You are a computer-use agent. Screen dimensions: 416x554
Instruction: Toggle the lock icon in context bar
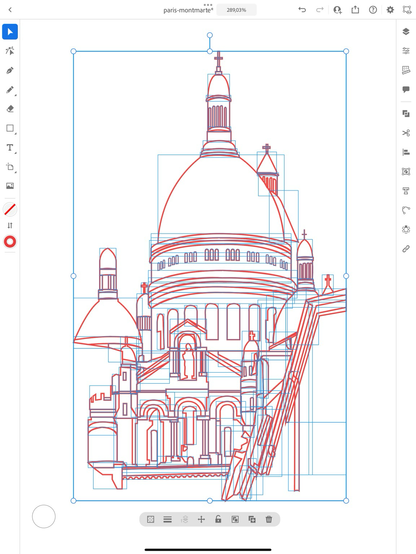pos(218,519)
